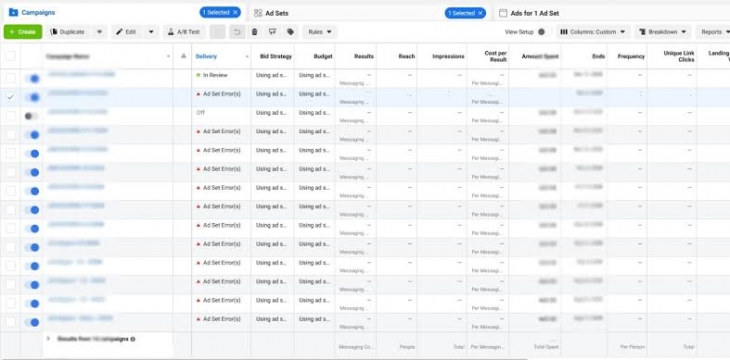Click the Bid Strategy column header

pyautogui.click(x=276, y=56)
